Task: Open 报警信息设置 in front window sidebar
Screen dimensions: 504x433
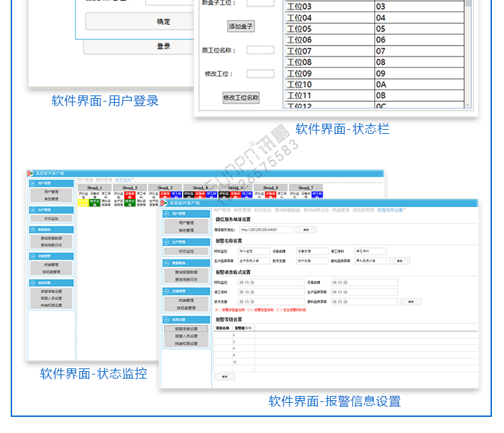Action: 186,329
